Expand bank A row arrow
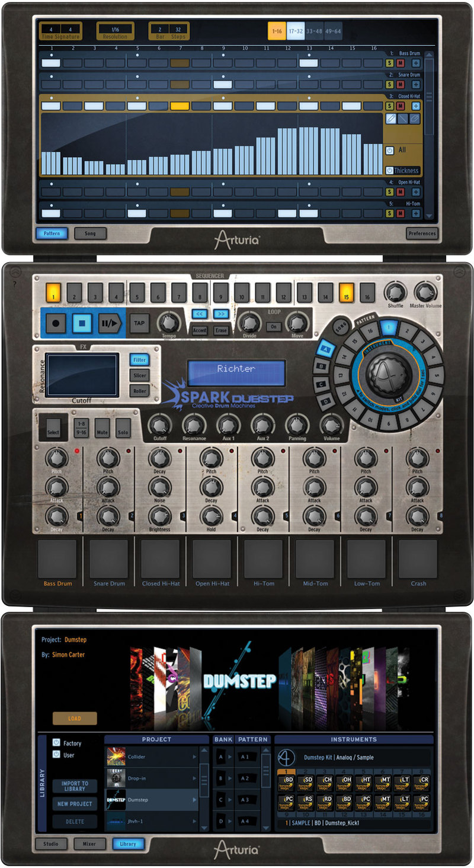 coord(229,757)
